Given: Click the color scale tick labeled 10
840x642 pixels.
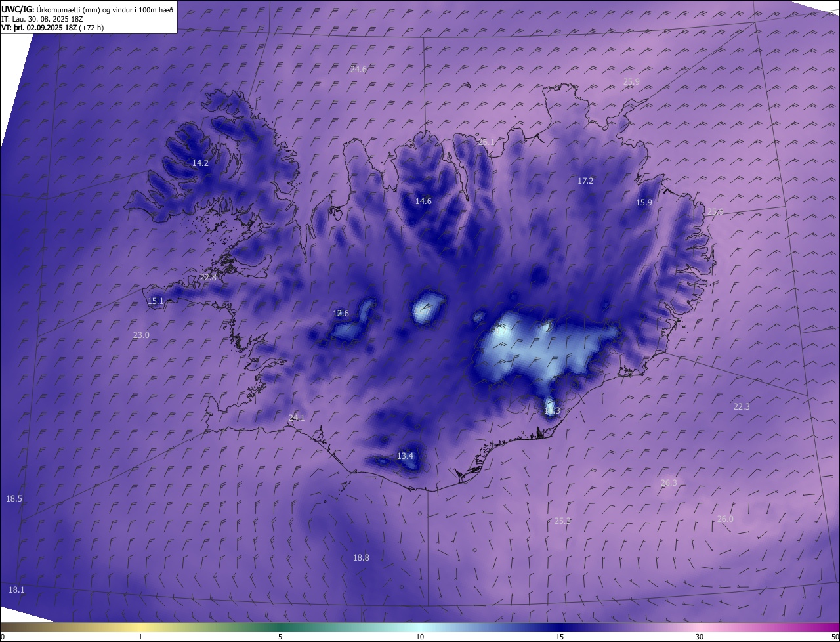Looking at the screenshot, I should (x=420, y=637).
